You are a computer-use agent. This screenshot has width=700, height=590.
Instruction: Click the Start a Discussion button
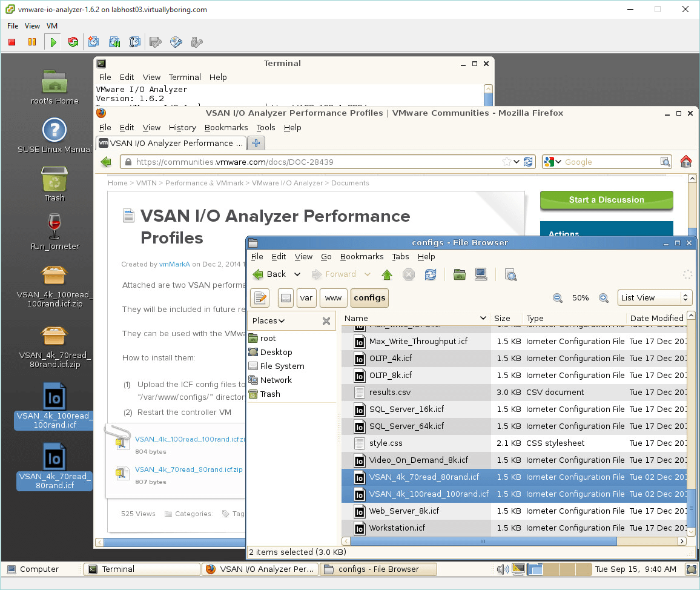[606, 200]
